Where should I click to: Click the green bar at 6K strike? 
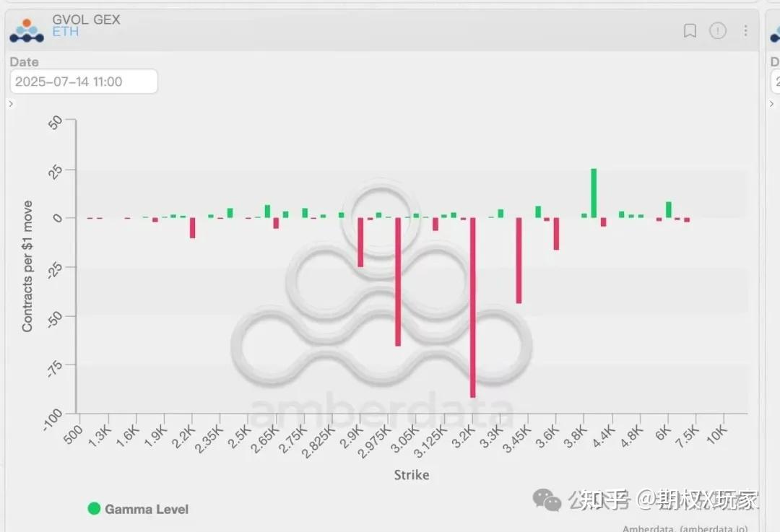[669, 209]
